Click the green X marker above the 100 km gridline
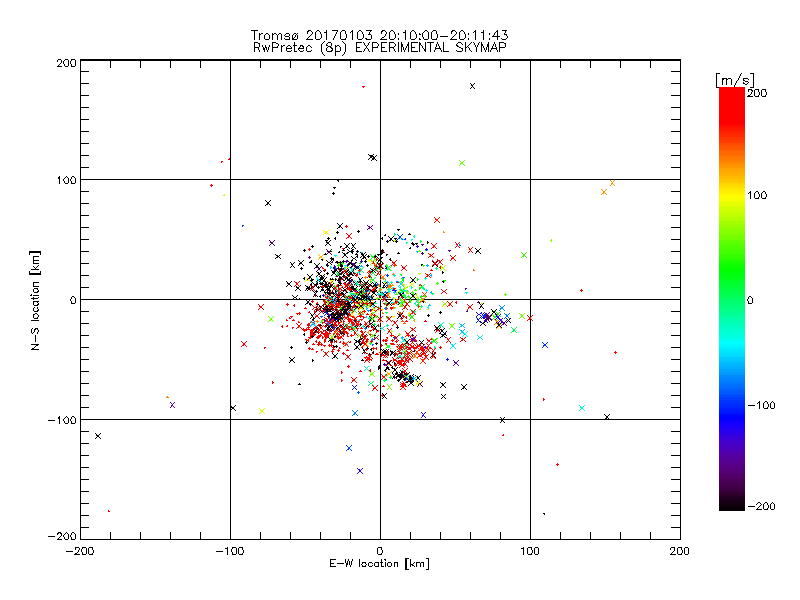800x600 pixels. pos(462,163)
